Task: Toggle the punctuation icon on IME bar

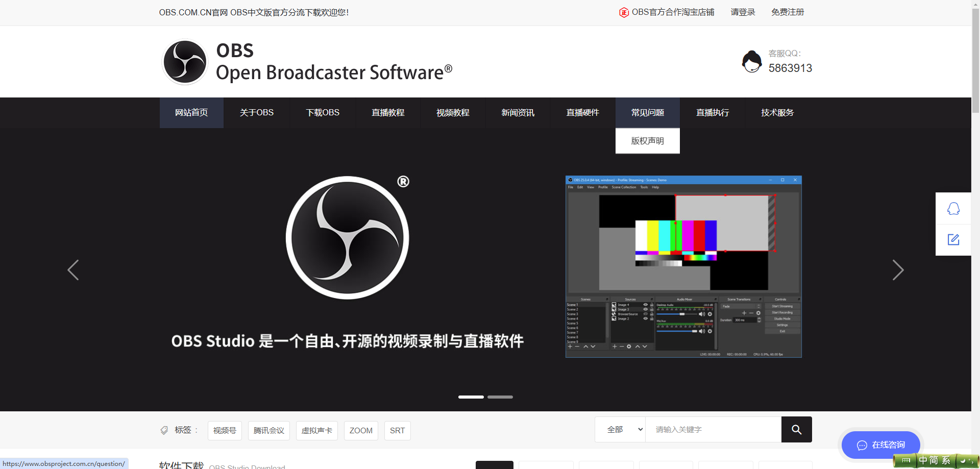Action: point(970,460)
